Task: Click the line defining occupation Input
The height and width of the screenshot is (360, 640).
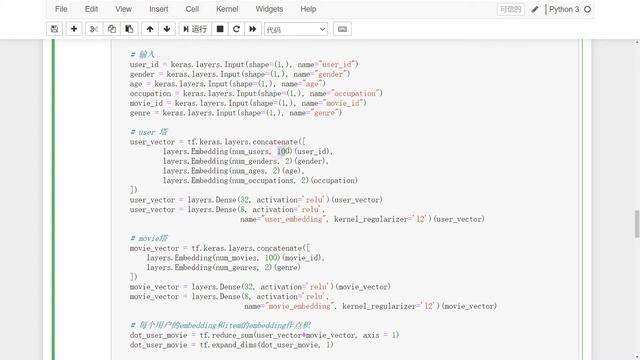Action: (x=256, y=93)
